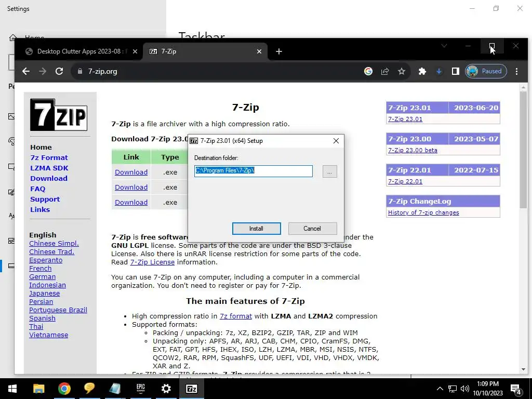
Task: Bookmark this page with the star icon
Action: (402, 71)
